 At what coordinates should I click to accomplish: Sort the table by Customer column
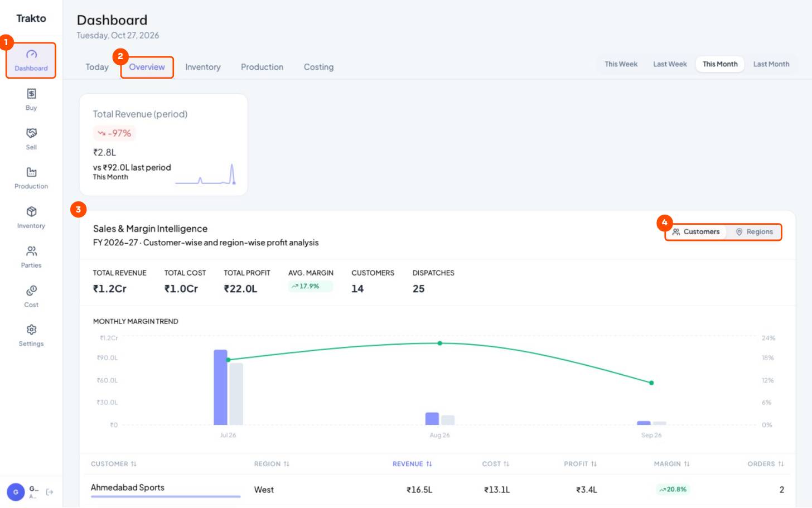(114, 464)
